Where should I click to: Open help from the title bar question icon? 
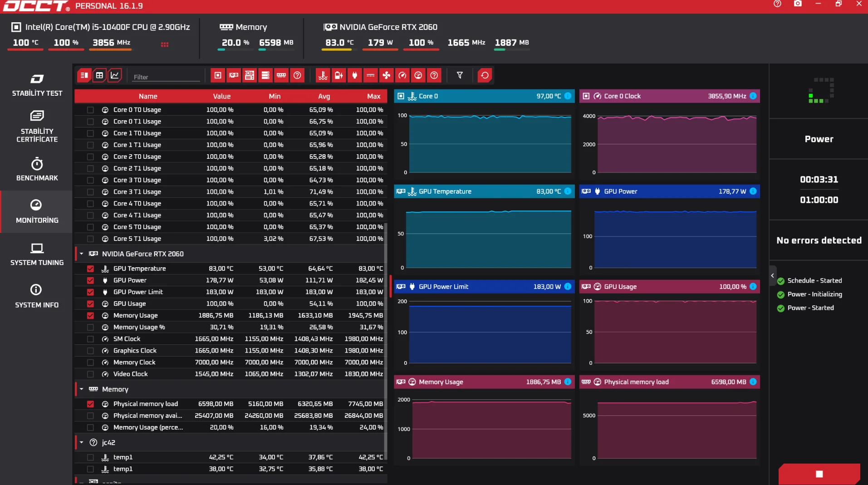777,4
